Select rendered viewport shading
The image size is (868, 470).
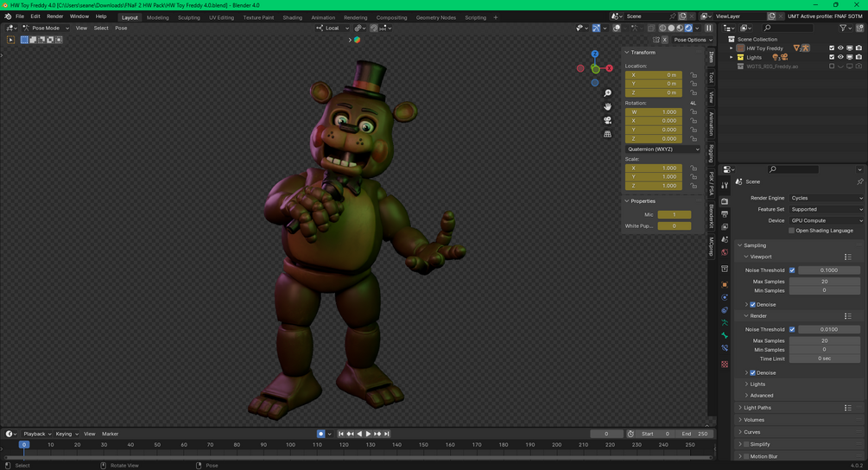[688, 28]
